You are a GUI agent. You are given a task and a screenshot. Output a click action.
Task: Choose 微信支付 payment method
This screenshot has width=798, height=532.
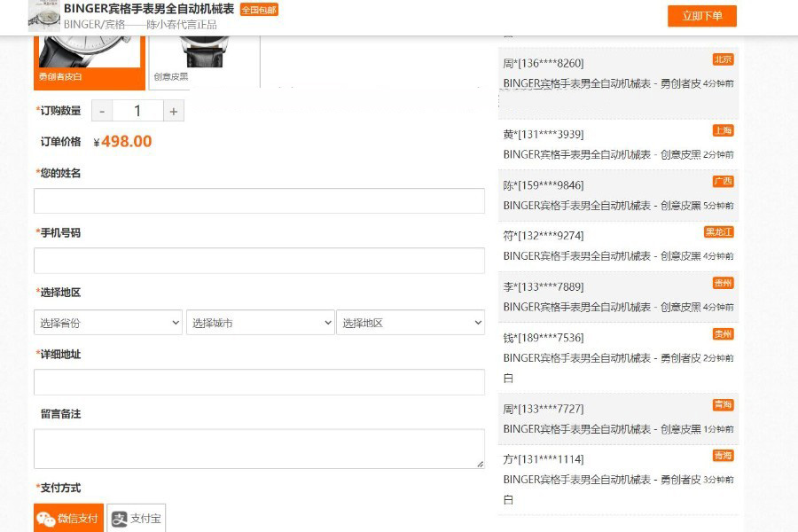tap(68, 518)
